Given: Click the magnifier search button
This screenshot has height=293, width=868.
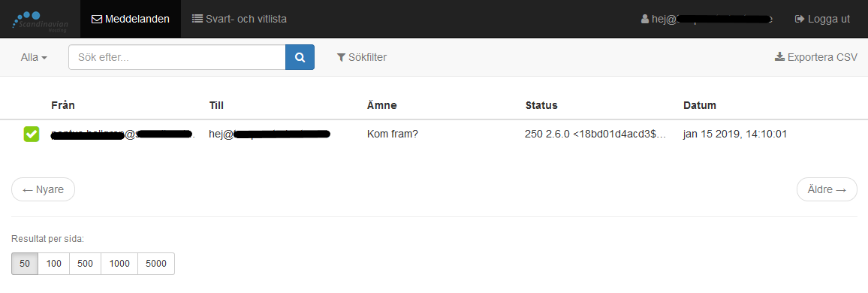Looking at the screenshot, I should [300, 57].
